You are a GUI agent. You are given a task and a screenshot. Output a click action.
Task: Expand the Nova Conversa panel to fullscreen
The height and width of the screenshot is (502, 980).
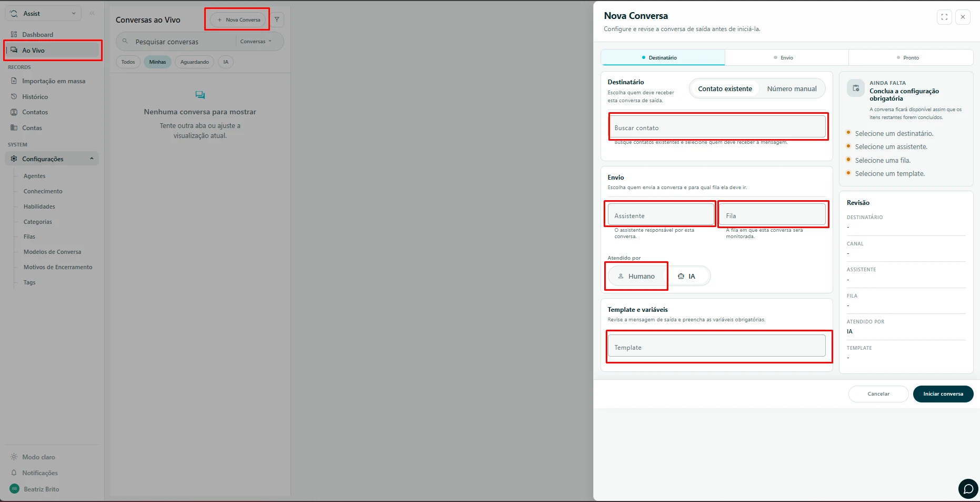[x=944, y=17]
